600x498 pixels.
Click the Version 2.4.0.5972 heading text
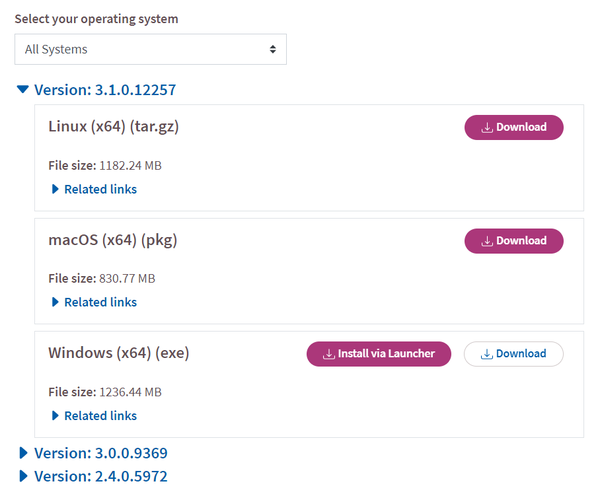101,477
